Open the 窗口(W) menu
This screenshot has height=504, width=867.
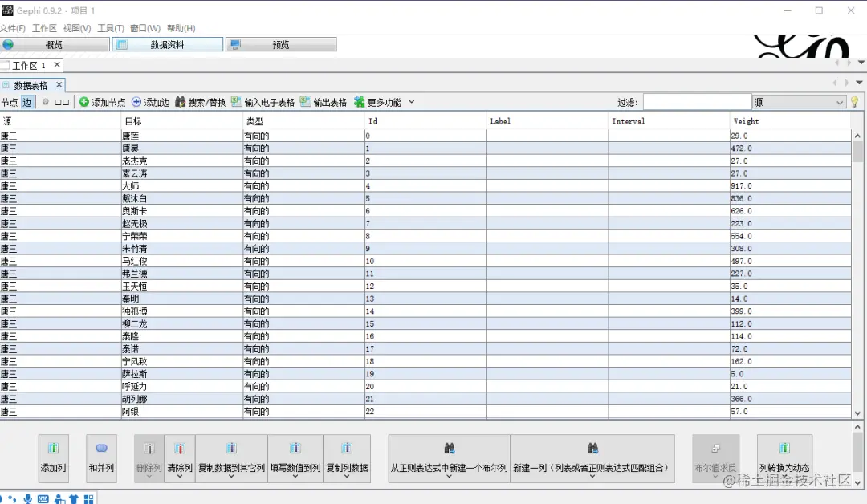(x=145, y=28)
